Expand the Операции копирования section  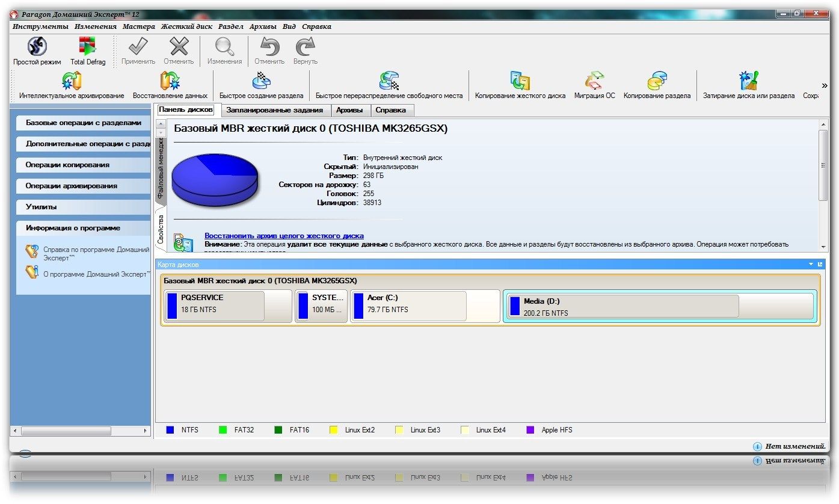pos(83,165)
